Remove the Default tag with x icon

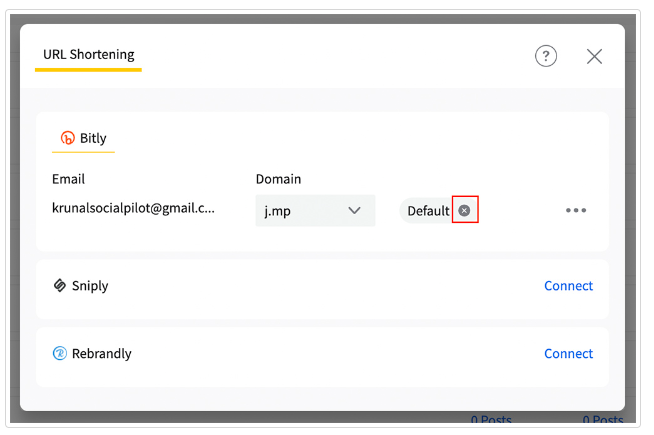point(464,211)
